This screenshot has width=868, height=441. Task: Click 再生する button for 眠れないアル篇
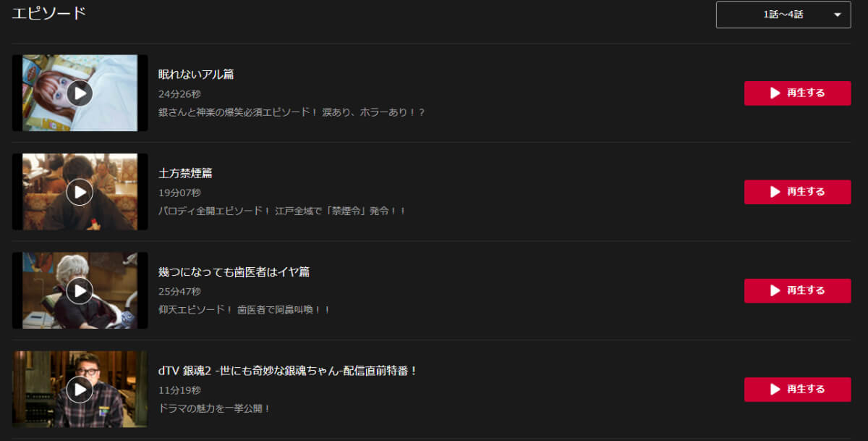click(797, 93)
